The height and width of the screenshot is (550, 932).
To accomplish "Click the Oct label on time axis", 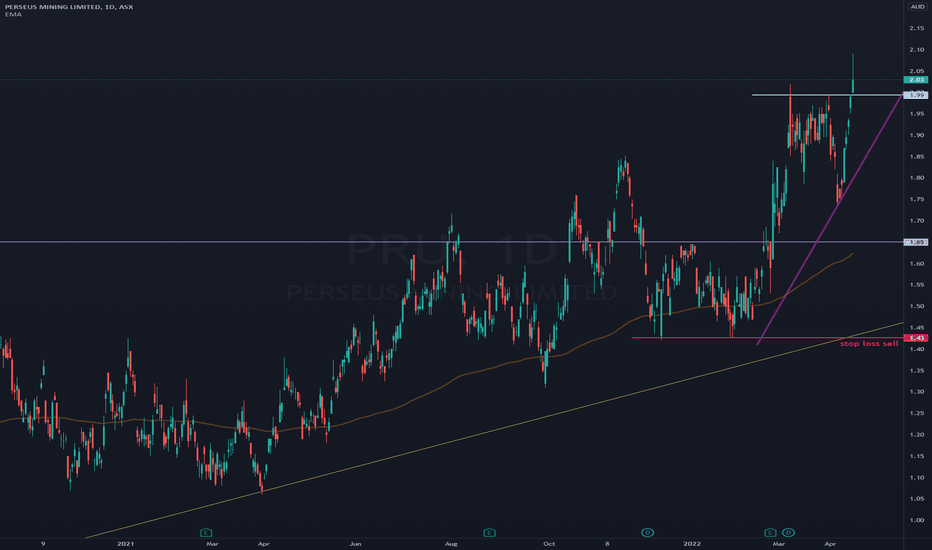I will coord(549,543).
